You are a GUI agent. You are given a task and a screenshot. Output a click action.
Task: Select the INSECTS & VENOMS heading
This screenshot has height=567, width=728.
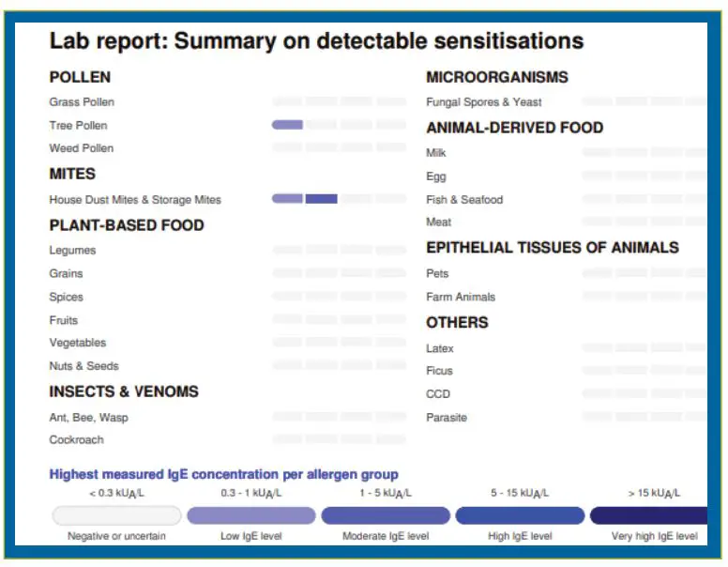click(x=124, y=391)
